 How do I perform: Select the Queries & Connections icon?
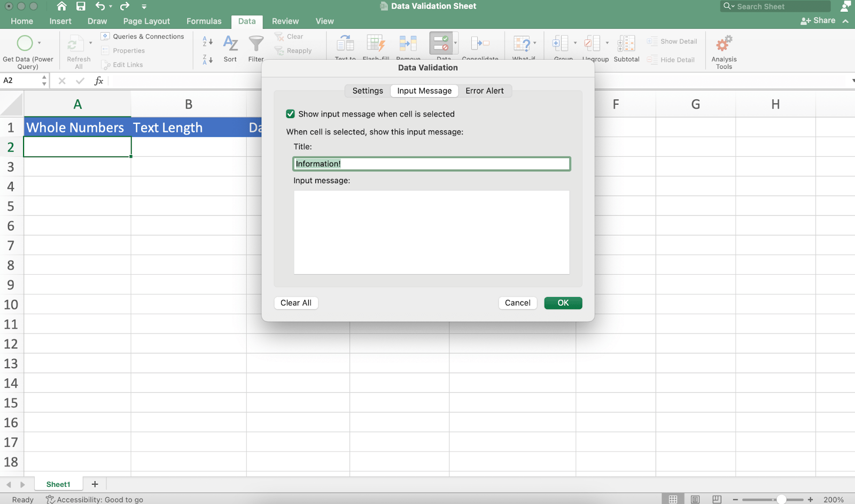(x=105, y=36)
